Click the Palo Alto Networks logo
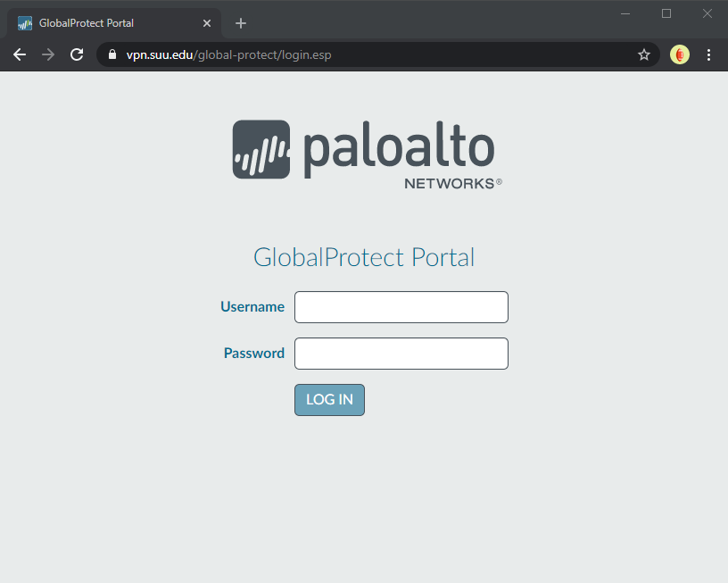This screenshot has width=728, height=583. [x=364, y=150]
